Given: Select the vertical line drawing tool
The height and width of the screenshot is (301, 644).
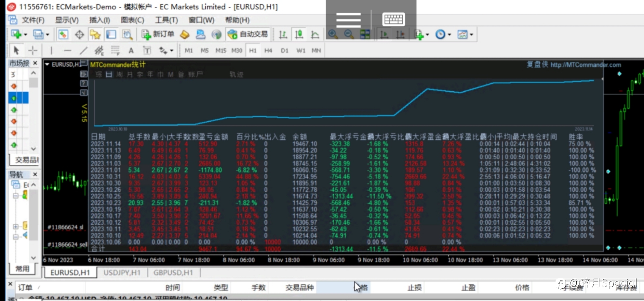Looking at the screenshot, I should [x=51, y=50].
